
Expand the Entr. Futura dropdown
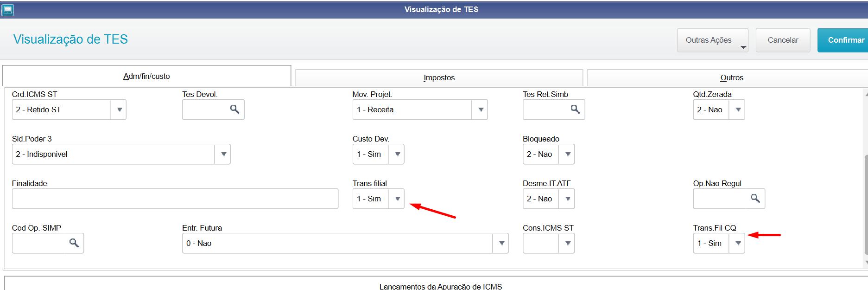(x=501, y=243)
